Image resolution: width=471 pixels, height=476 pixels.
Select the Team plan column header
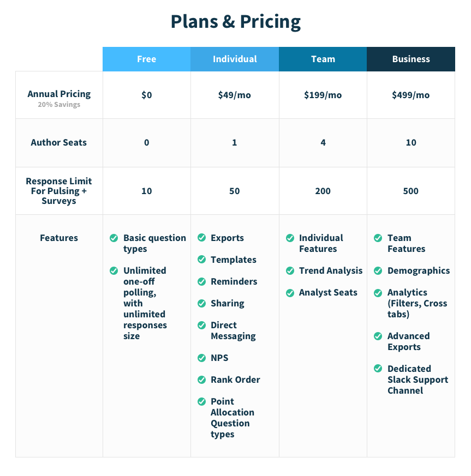(x=323, y=59)
